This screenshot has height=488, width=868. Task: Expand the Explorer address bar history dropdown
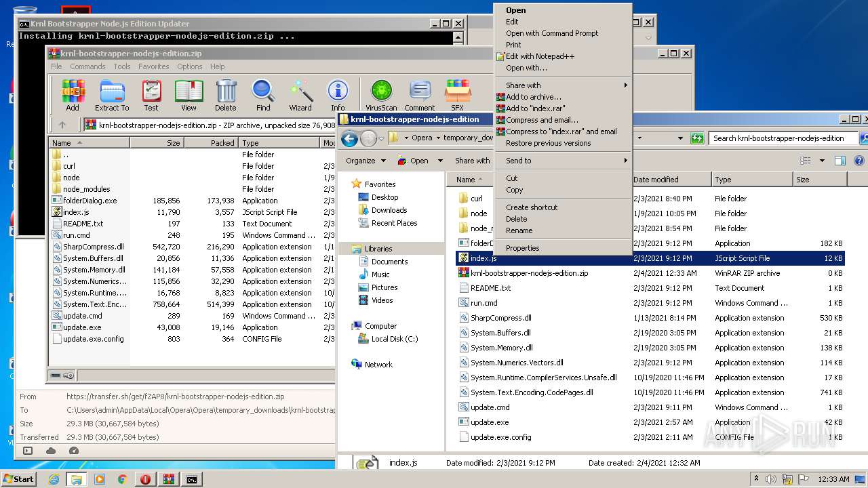[x=680, y=138]
